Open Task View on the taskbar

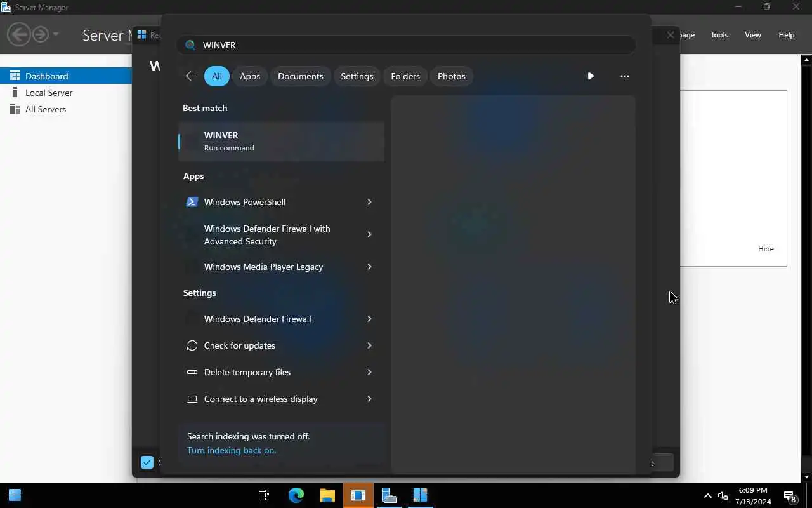pyautogui.click(x=264, y=495)
